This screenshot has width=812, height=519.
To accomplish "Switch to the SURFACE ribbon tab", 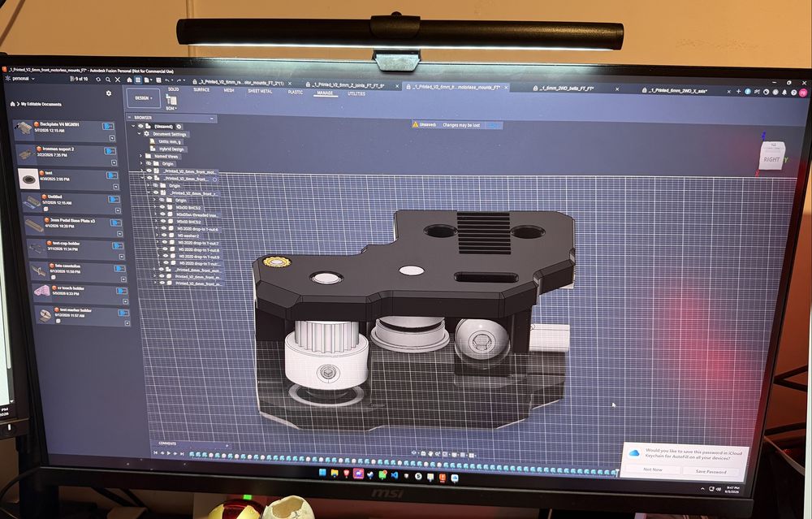I will pyautogui.click(x=201, y=89).
